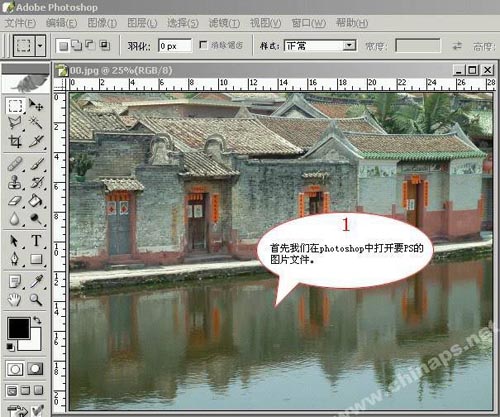Open the 滤镜(T) filter menu

pyautogui.click(x=224, y=23)
